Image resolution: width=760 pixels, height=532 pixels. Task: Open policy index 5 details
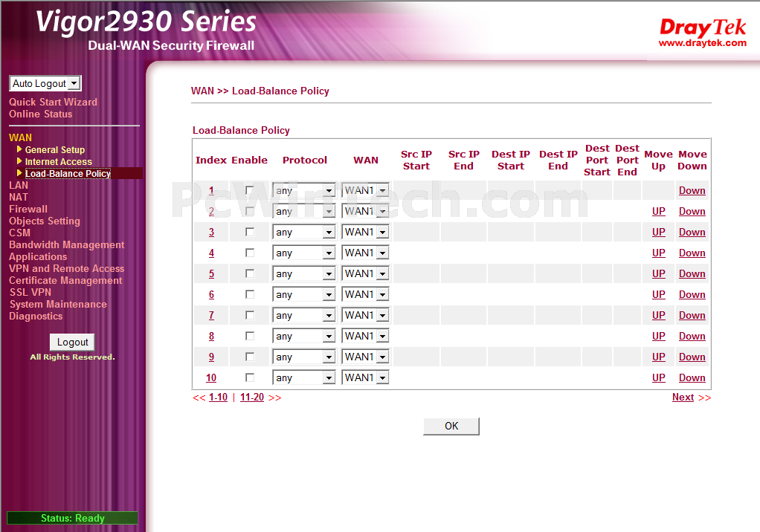(x=211, y=274)
